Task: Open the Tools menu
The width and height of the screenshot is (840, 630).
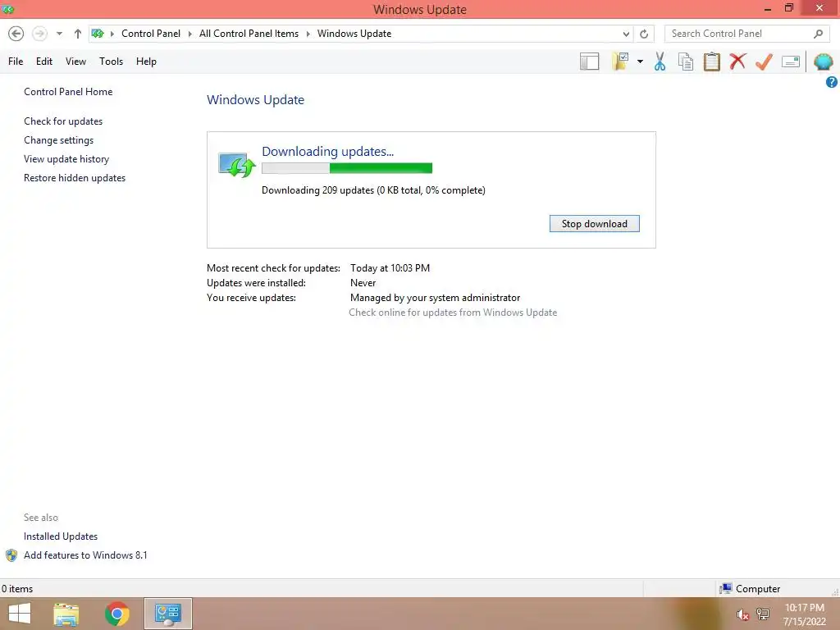Action: pyautogui.click(x=111, y=62)
